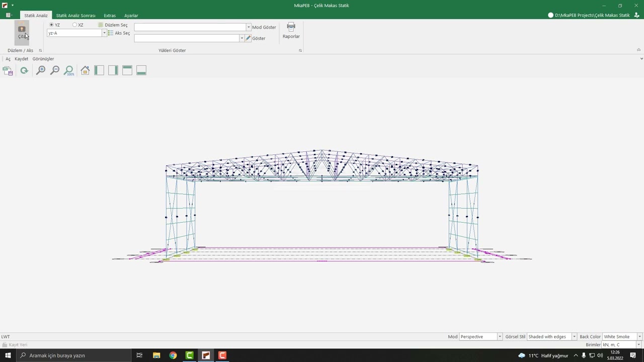Open Chrome from the taskbar
The height and width of the screenshot is (362, 644).
pyautogui.click(x=173, y=355)
